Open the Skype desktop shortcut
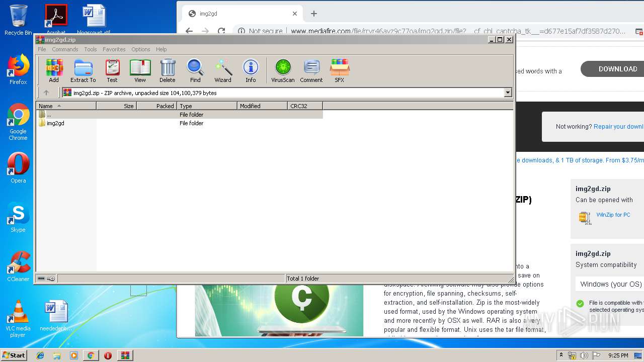644x362 pixels. pyautogui.click(x=18, y=218)
